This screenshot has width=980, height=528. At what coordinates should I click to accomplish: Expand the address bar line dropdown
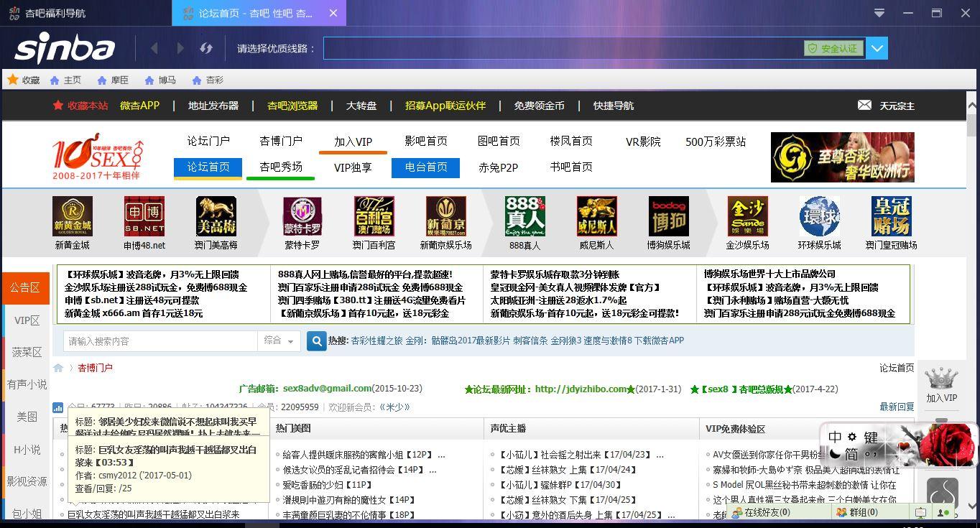(877, 48)
